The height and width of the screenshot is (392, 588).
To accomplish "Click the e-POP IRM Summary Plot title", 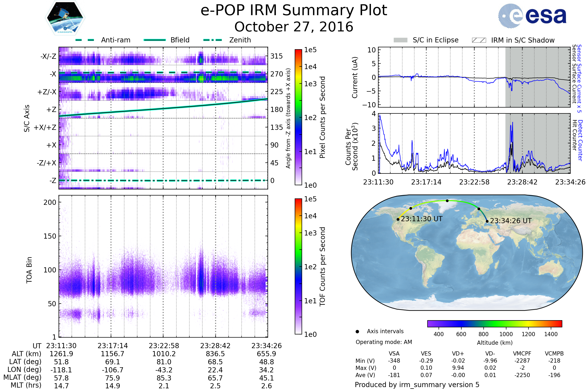I will click(x=294, y=11).
